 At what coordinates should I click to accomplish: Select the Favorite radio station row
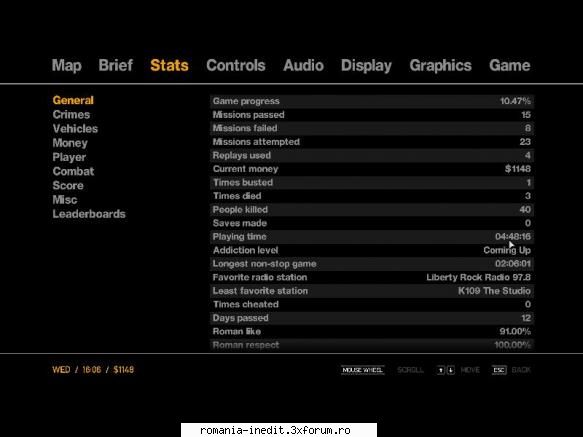pyautogui.click(x=372, y=277)
